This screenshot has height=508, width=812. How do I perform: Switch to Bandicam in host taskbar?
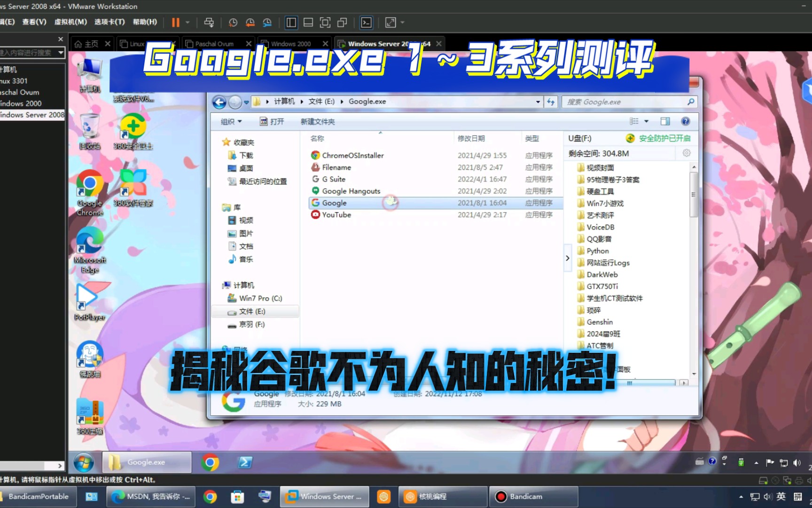coord(534,497)
